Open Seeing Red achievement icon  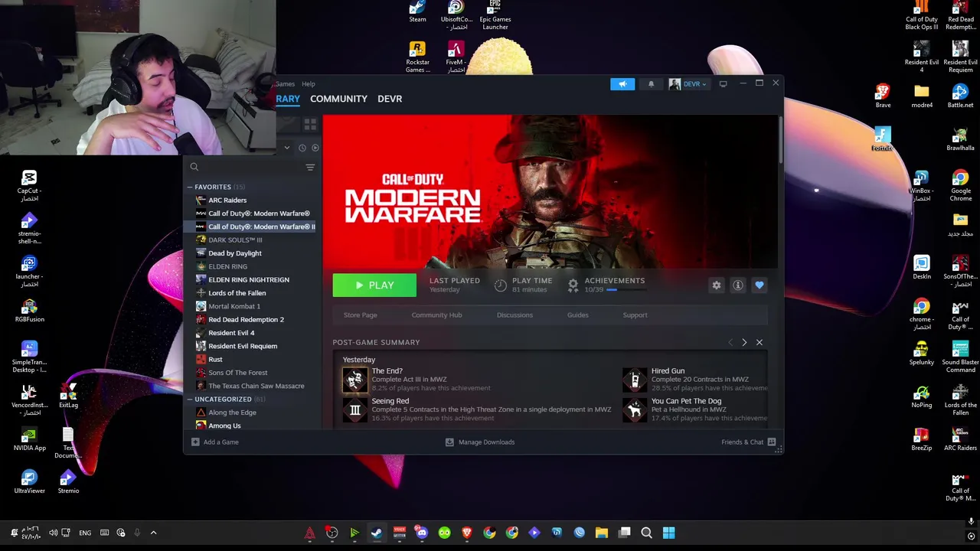tap(354, 409)
